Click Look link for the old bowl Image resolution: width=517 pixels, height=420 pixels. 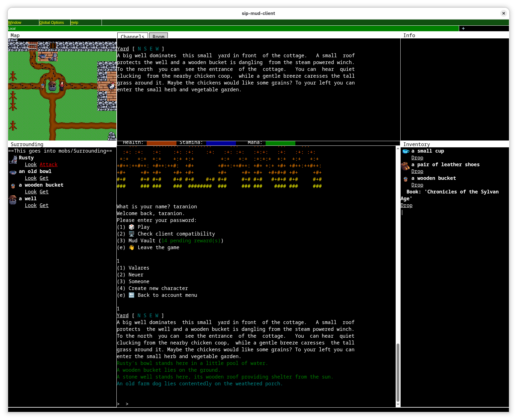pos(31,178)
